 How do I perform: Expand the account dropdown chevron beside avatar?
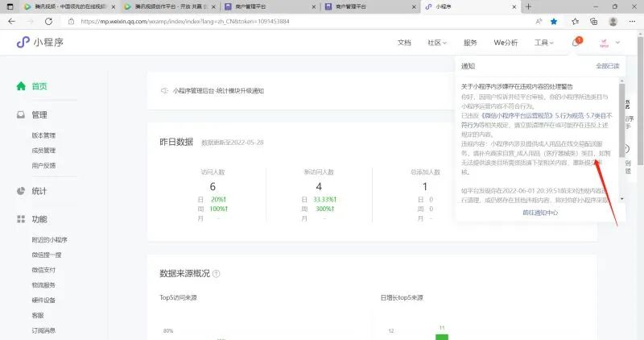click(x=617, y=43)
